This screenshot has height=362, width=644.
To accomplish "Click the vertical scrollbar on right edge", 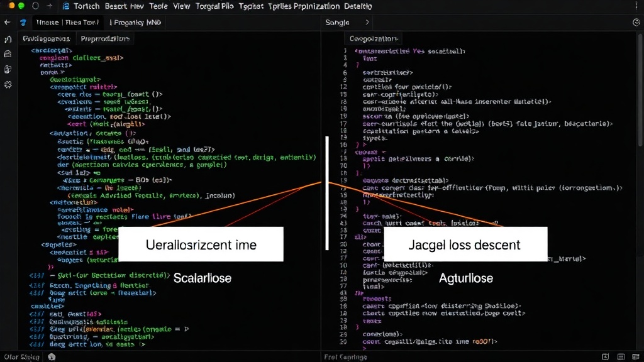I will click(640, 90).
